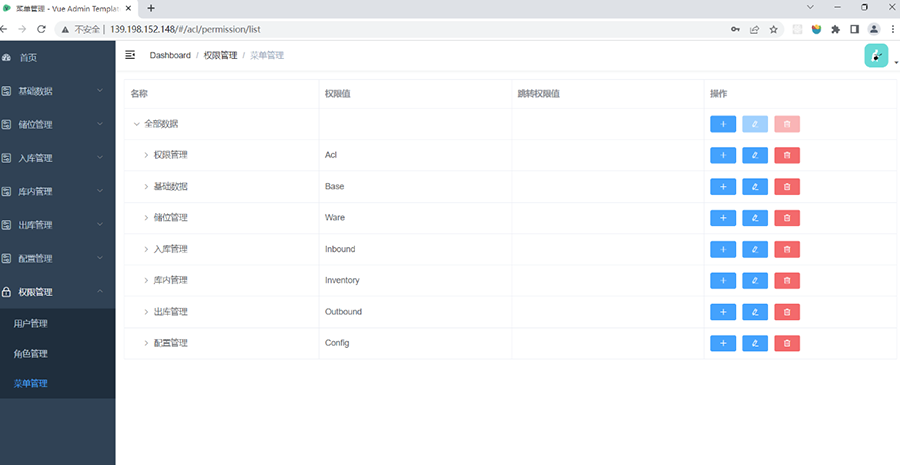Viewport: 900px width, 465px height.
Task: Bookmark this page with star icon
Action: (773, 29)
